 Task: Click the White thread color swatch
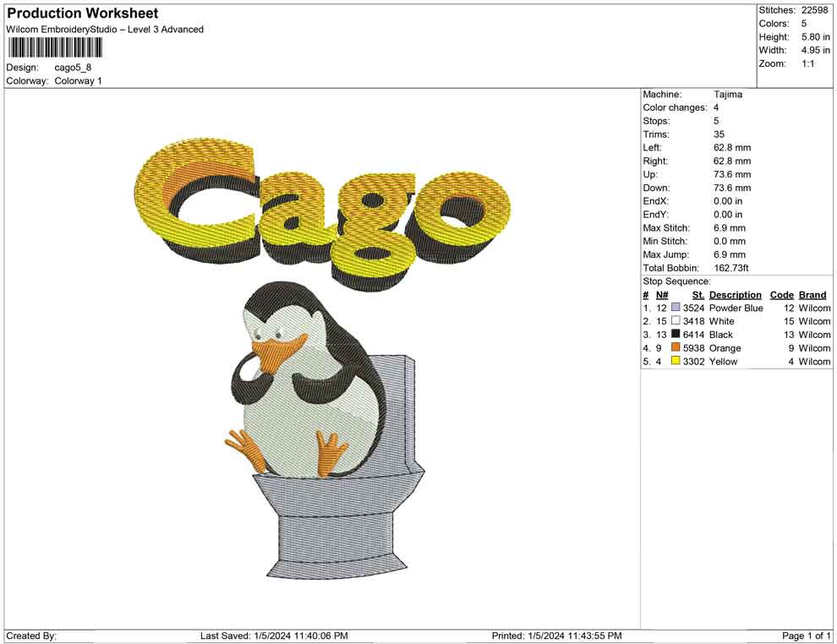point(676,320)
